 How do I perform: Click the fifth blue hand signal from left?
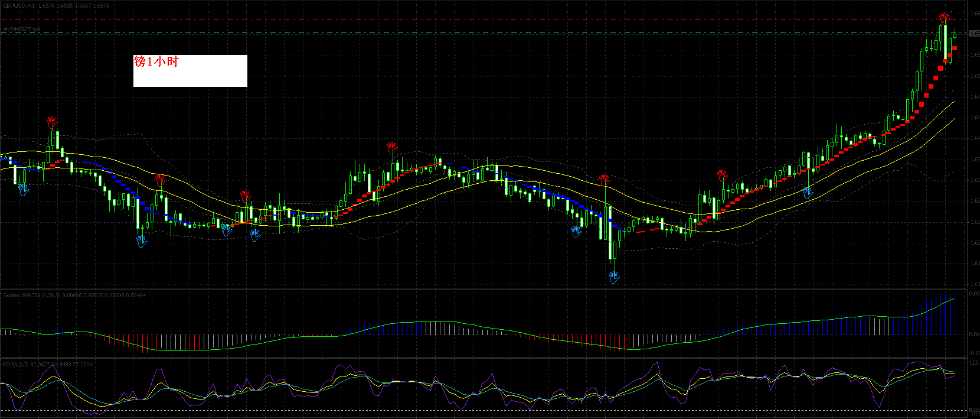576,232
